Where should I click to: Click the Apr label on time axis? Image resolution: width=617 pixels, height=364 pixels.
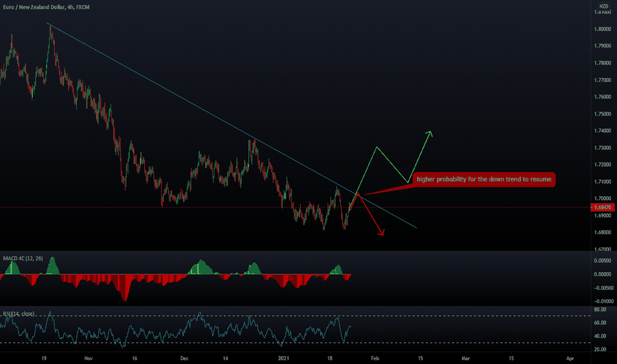[x=570, y=359]
